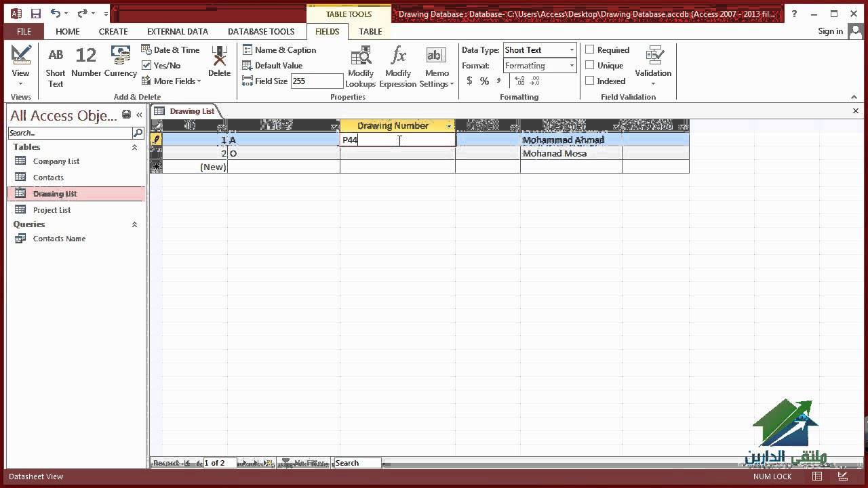Viewport: 868px width, 488px height.
Task: Open the Modify Expression builder
Action: click(397, 64)
